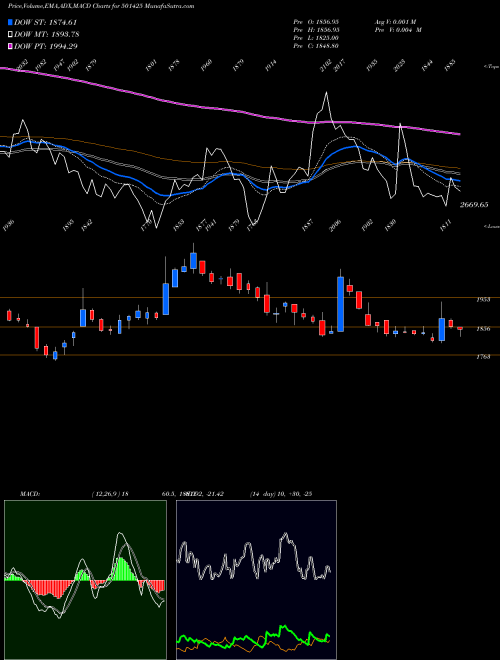Click the 'Pre O: 1856.95' value
Viewport: 500px width, 660px height.
tap(316, 21)
